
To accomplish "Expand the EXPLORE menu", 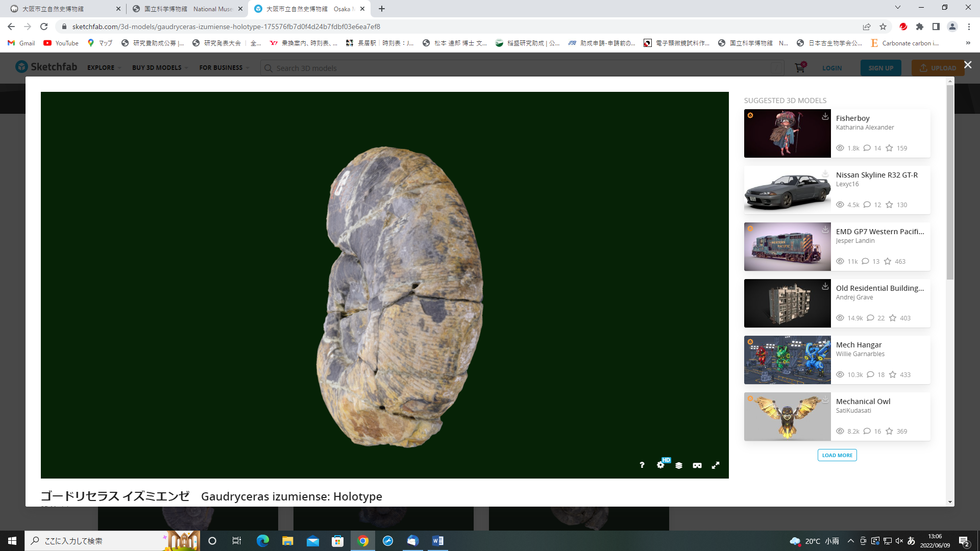I will pyautogui.click(x=104, y=67).
